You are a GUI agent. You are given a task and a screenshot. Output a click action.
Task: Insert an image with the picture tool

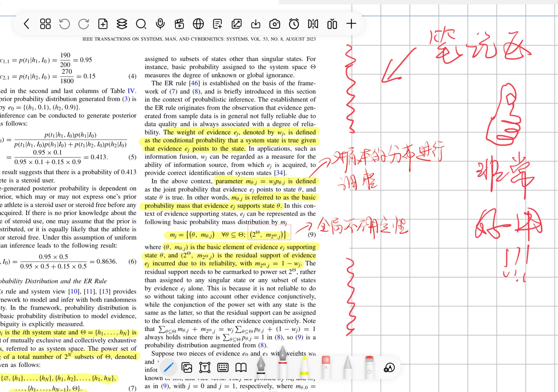[x=187, y=368]
